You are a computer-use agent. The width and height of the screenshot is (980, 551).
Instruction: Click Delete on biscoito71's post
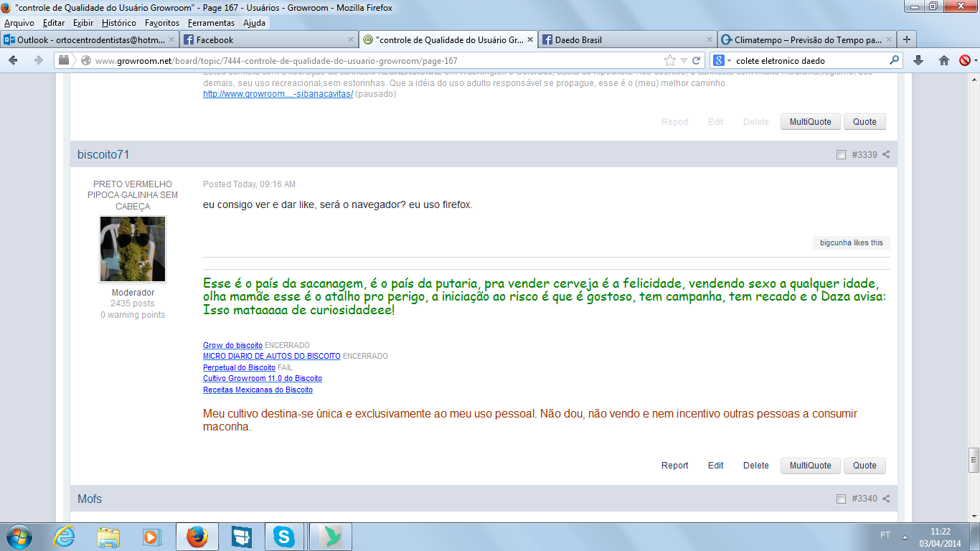(x=756, y=466)
